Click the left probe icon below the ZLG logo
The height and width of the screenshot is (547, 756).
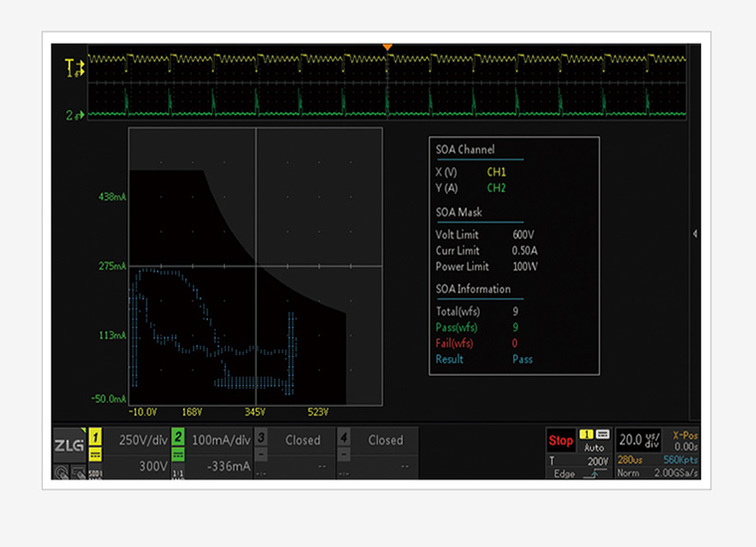(62, 472)
